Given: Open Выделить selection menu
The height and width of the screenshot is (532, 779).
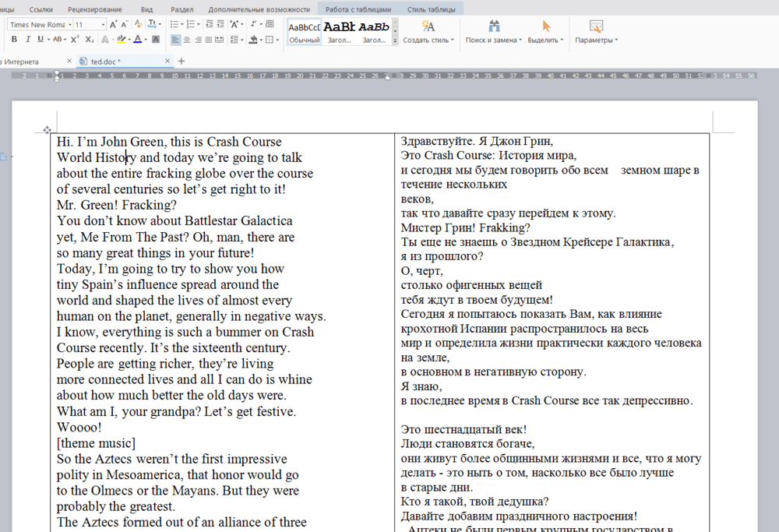Looking at the screenshot, I should pos(545,32).
